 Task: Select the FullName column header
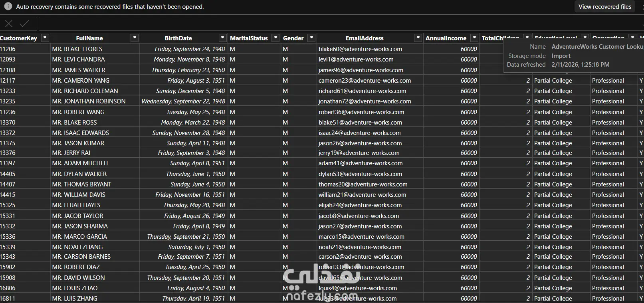[89, 38]
